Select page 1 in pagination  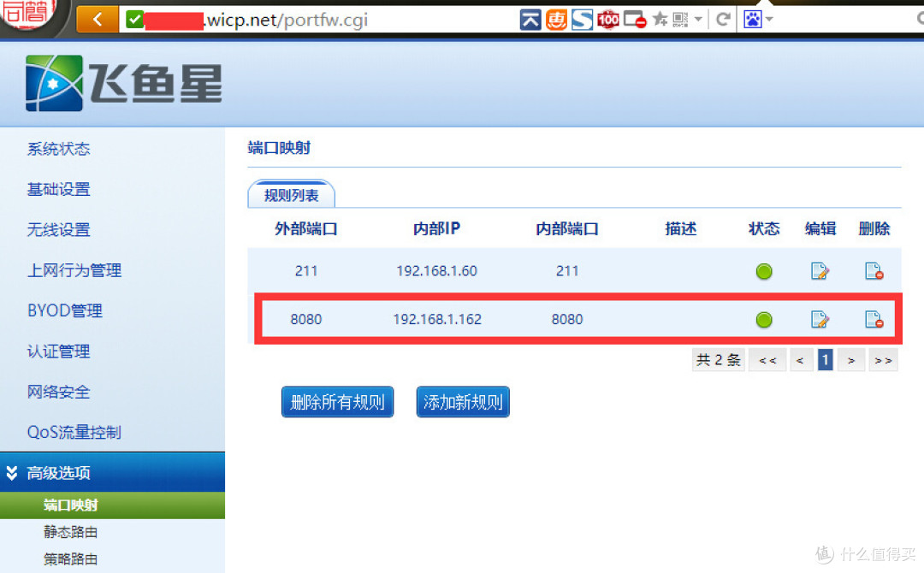coord(825,360)
